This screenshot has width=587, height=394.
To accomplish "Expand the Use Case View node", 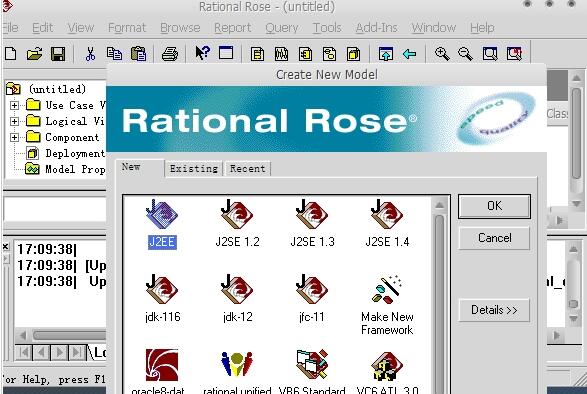I will pyautogui.click(x=14, y=105).
